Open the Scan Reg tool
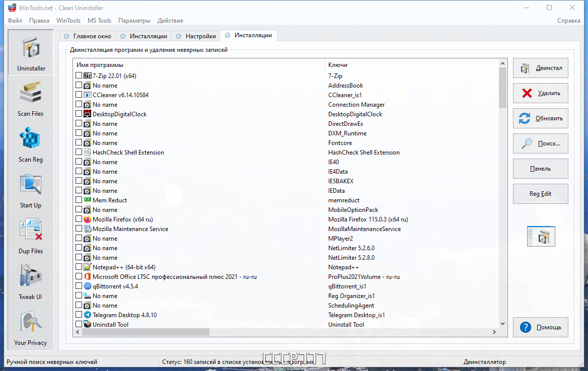The image size is (588, 371). point(30,144)
